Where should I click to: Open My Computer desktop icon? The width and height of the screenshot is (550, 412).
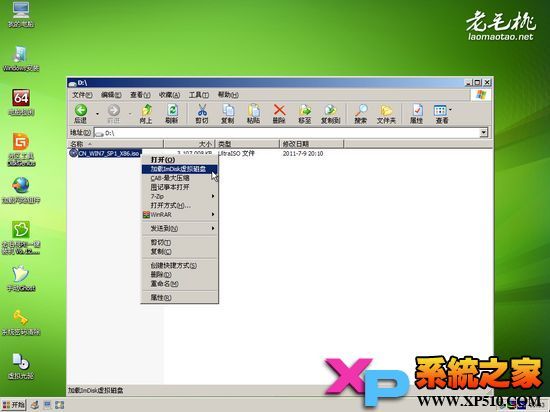tap(21, 15)
